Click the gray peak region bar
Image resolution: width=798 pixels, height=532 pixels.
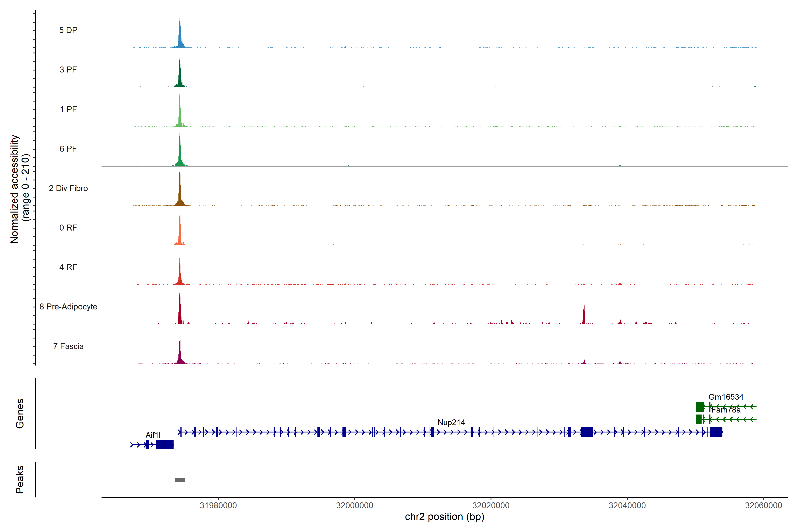click(180, 480)
